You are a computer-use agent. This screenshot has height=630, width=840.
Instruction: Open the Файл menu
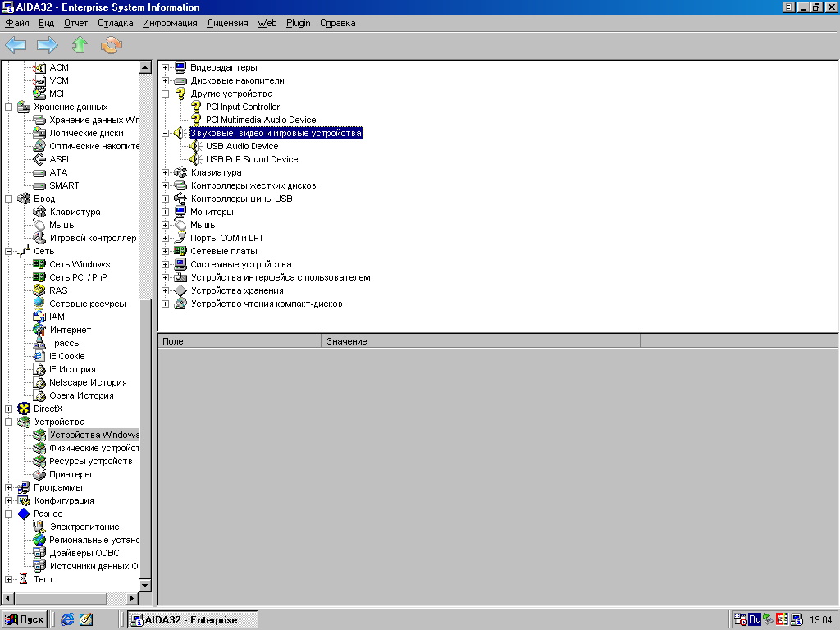coord(17,23)
